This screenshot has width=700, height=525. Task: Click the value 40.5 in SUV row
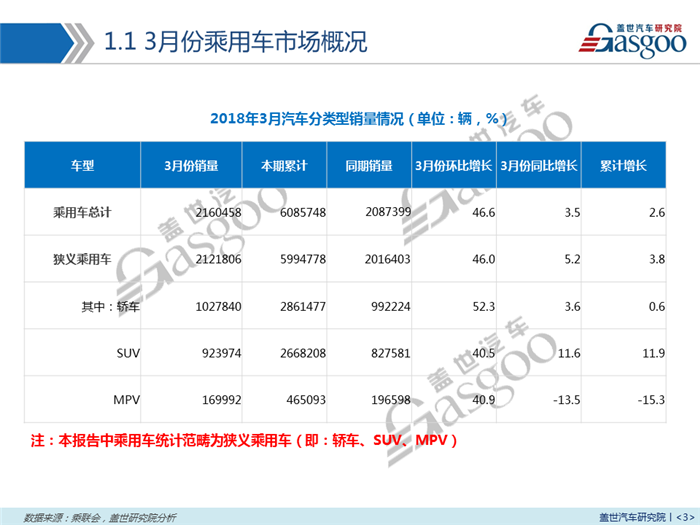point(484,354)
